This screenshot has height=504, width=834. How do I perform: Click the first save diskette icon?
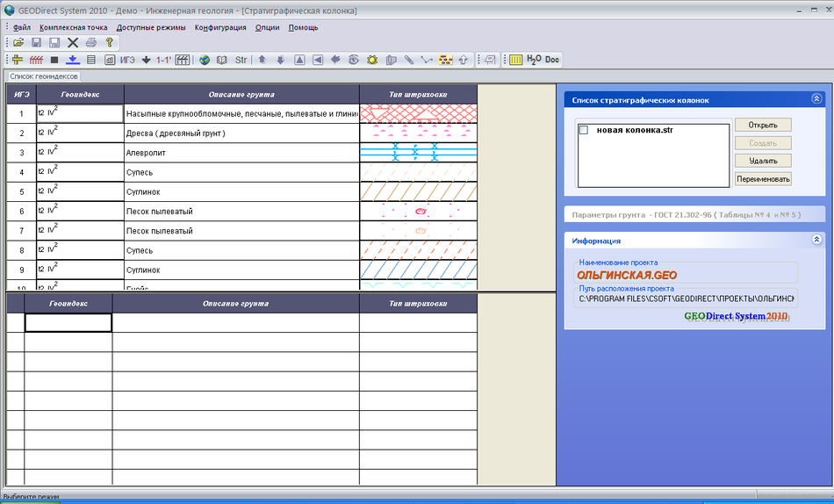coord(37,42)
